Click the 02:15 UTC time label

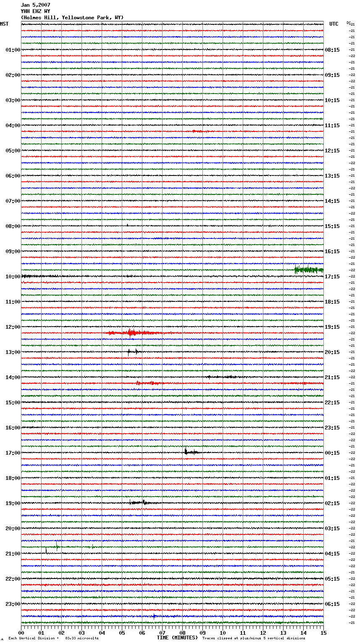[x=332, y=503]
